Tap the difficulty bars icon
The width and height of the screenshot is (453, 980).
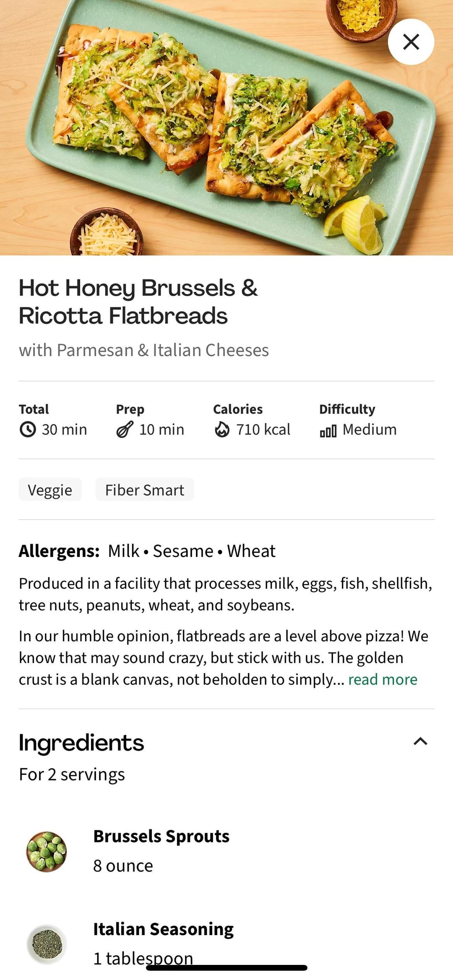(x=328, y=431)
